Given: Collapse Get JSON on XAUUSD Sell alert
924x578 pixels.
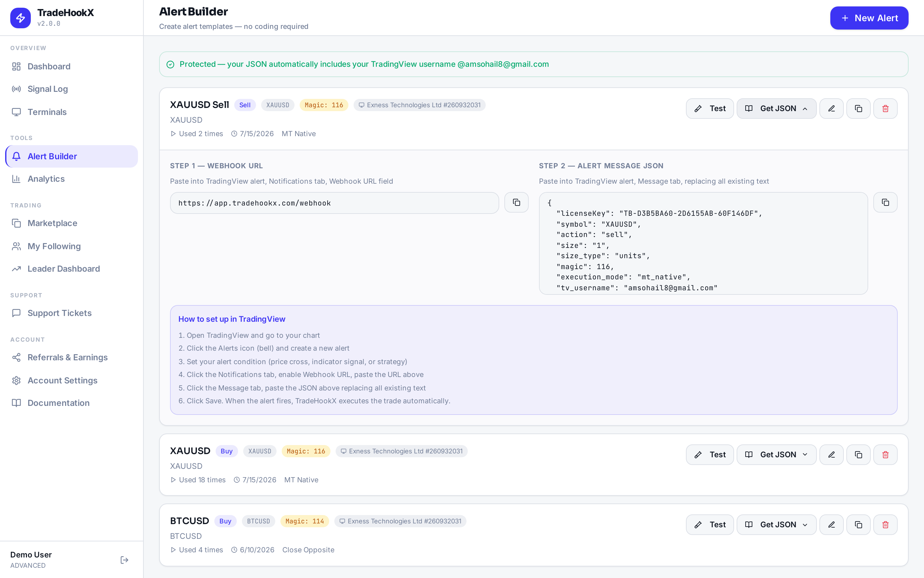Looking at the screenshot, I should pyautogui.click(x=776, y=109).
